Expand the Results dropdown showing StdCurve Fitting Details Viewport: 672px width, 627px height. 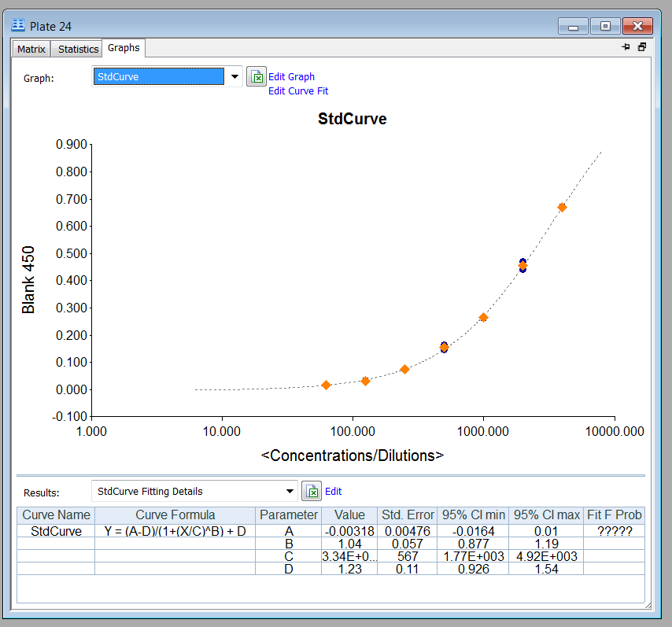tap(290, 491)
